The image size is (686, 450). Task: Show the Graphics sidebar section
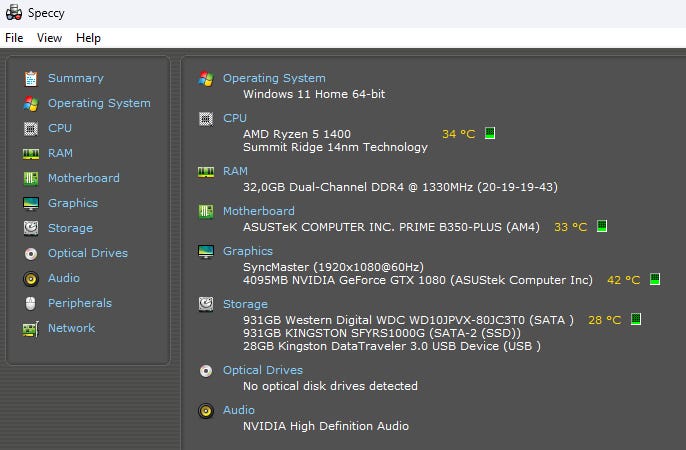tap(73, 203)
